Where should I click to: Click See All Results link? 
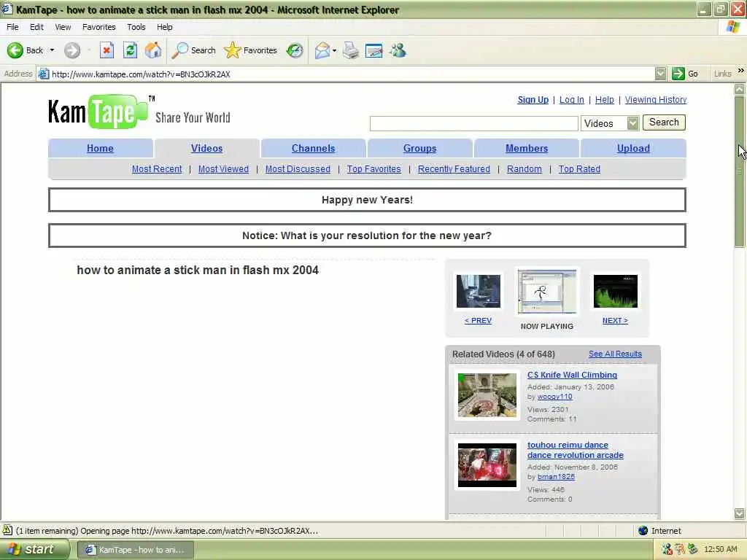[x=615, y=354]
